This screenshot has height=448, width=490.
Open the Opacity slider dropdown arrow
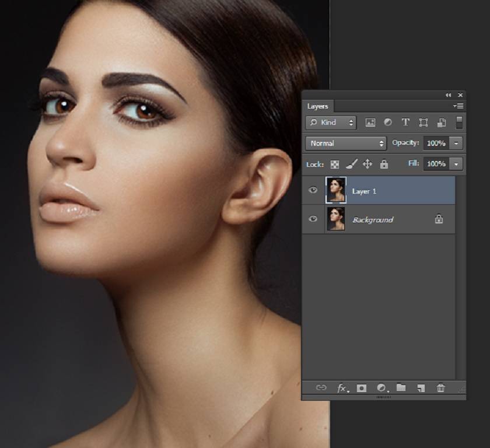point(457,143)
